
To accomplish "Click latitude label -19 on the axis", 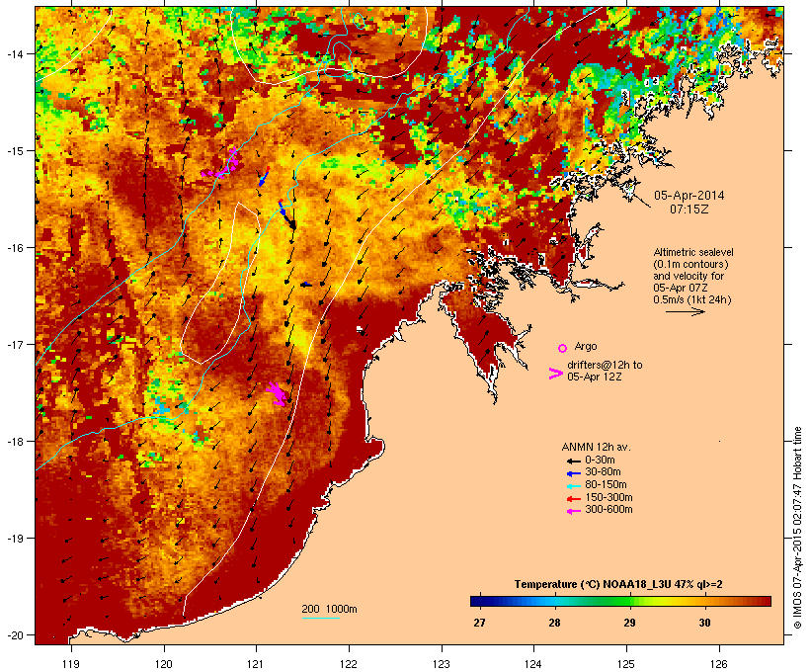I will 14,539.
